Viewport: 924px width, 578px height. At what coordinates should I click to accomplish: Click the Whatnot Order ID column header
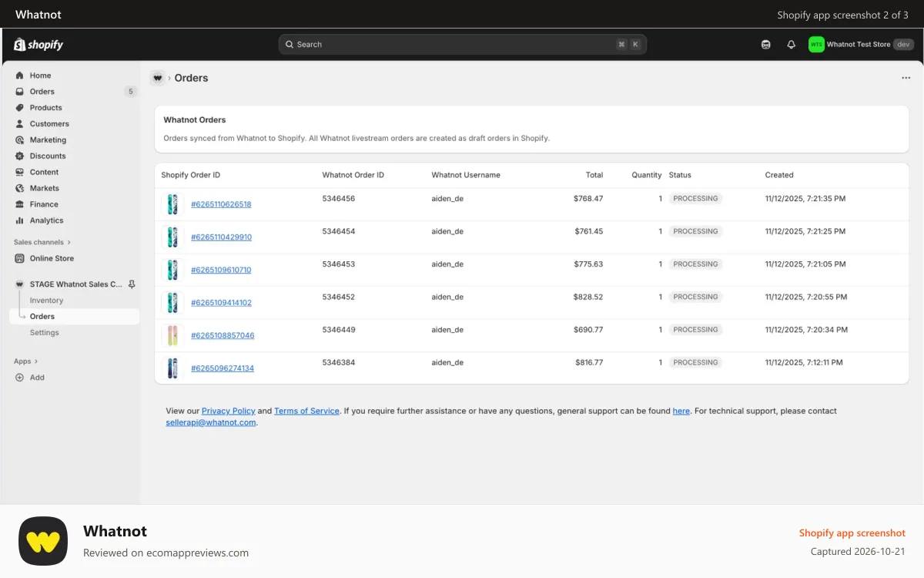click(x=353, y=175)
